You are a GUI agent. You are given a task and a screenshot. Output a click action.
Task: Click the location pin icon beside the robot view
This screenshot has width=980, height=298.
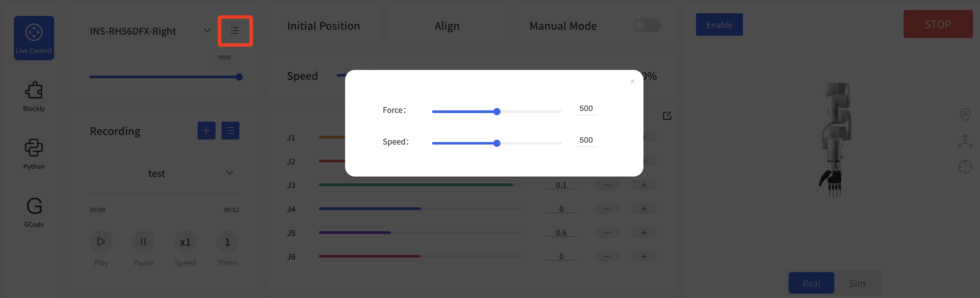pyautogui.click(x=965, y=115)
